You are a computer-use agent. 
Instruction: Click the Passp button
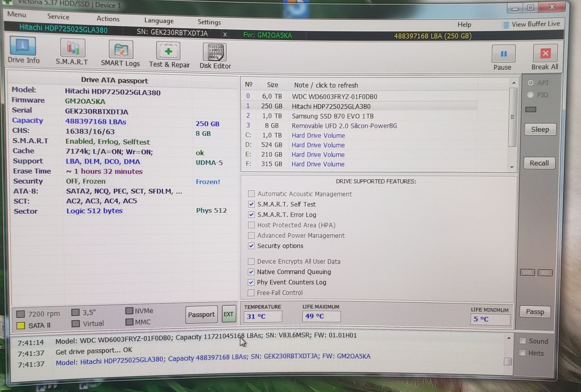(x=535, y=312)
